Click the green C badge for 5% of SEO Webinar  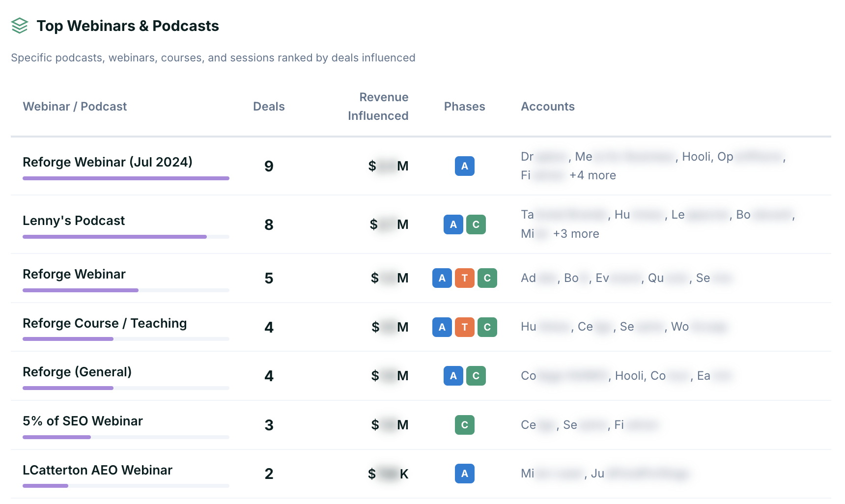[464, 425]
